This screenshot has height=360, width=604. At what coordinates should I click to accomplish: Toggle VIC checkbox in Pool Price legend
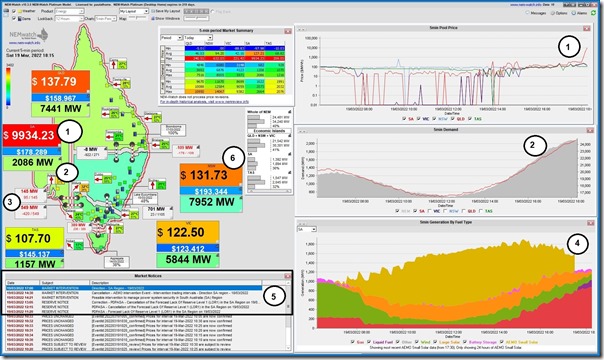point(418,119)
